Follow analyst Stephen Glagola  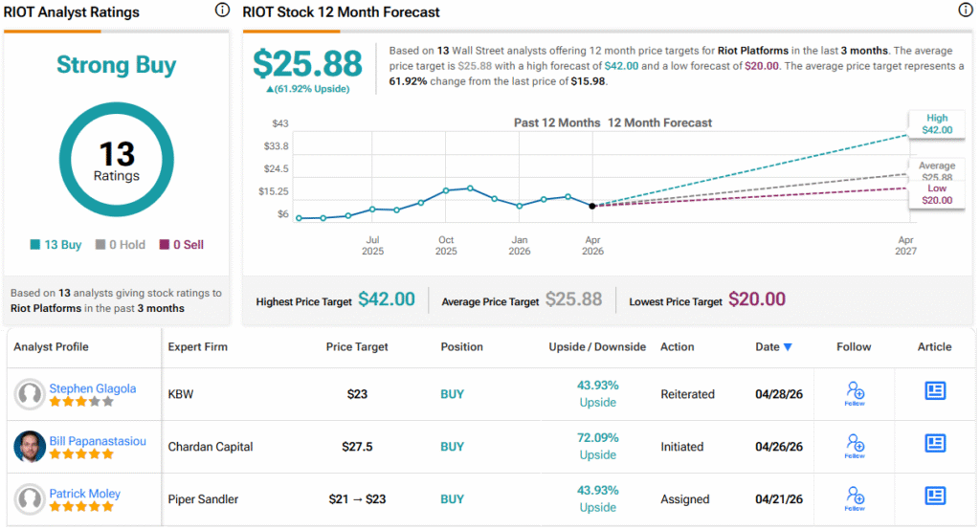(x=855, y=392)
